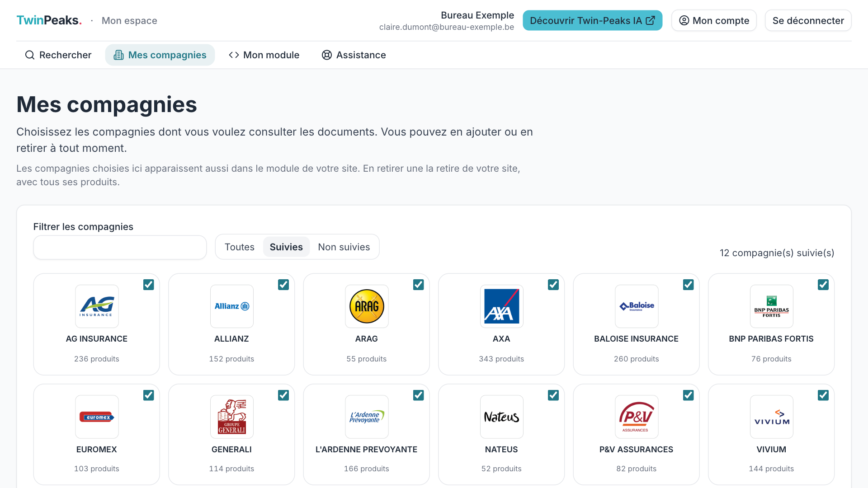Show all companies with Toutes filter
The height and width of the screenshot is (488, 868).
[240, 247]
